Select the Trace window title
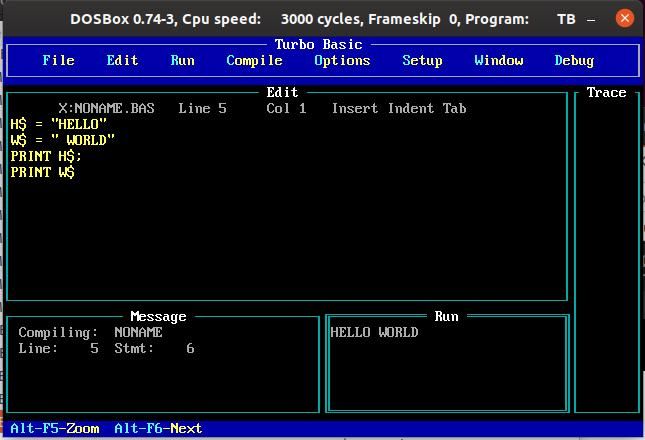Viewport: 645px width, 440px height. [606, 93]
